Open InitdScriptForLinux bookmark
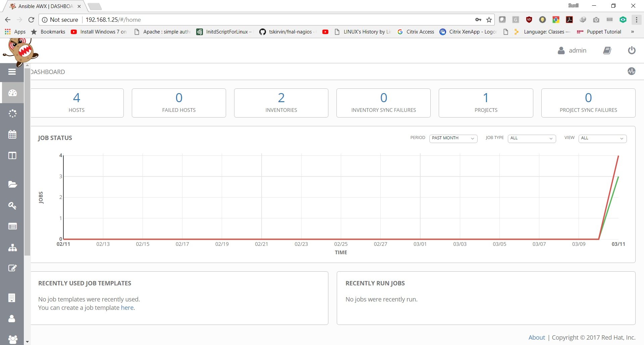Viewport: 644px width, 345px height. [x=224, y=32]
